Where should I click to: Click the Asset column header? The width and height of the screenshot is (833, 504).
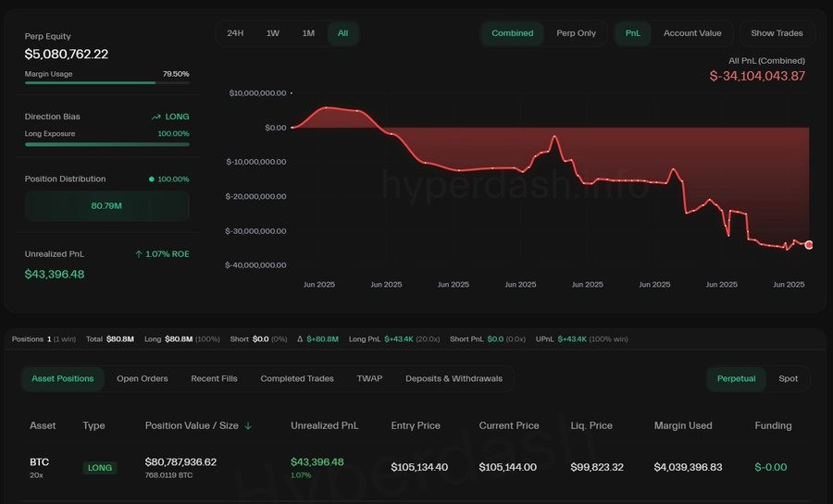[43, 426]
